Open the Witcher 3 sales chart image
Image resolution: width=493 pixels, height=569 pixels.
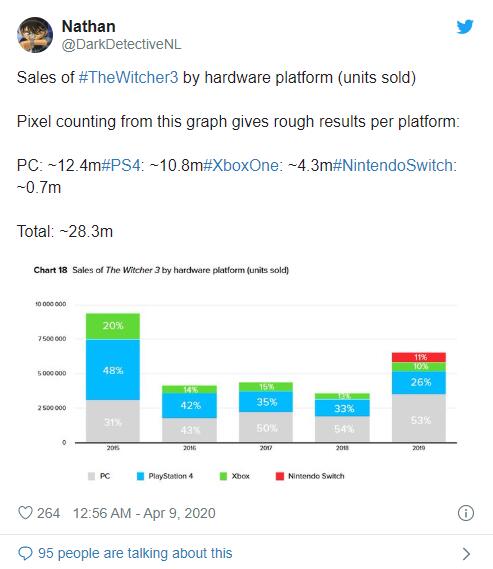click(245, 373)
